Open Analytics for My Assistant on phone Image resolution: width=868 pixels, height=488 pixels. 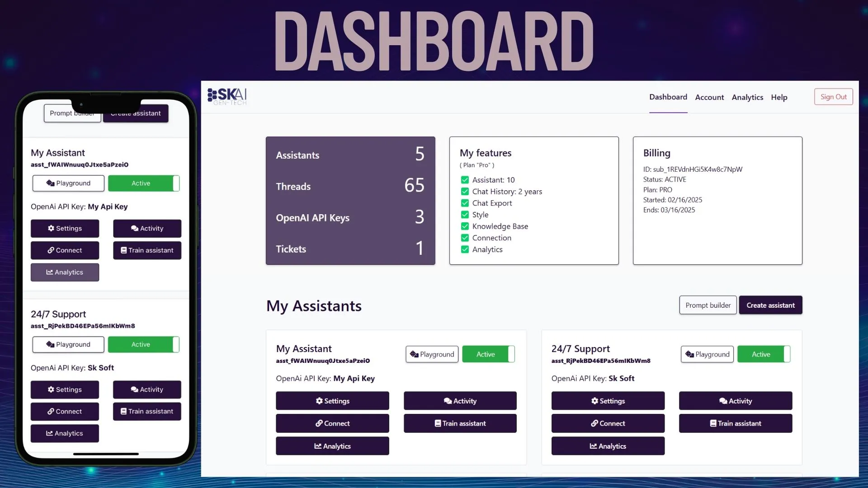[x=65, y=272]
